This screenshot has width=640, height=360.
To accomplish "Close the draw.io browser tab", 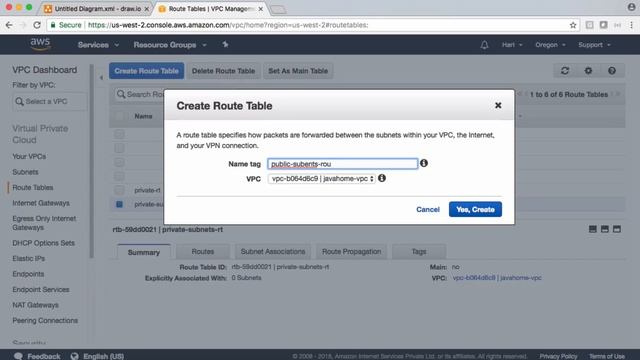I will pos(147,9).
